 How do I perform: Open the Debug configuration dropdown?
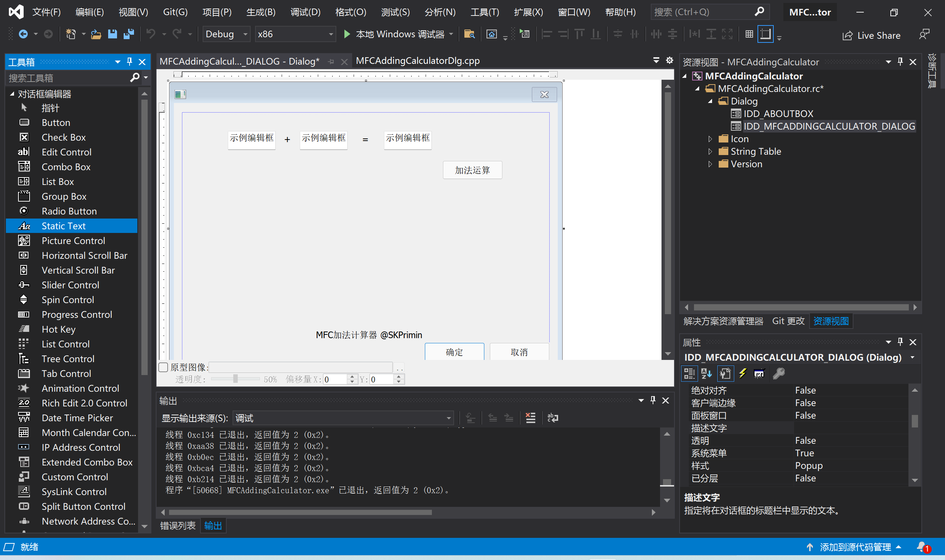[x=226, y=34]
